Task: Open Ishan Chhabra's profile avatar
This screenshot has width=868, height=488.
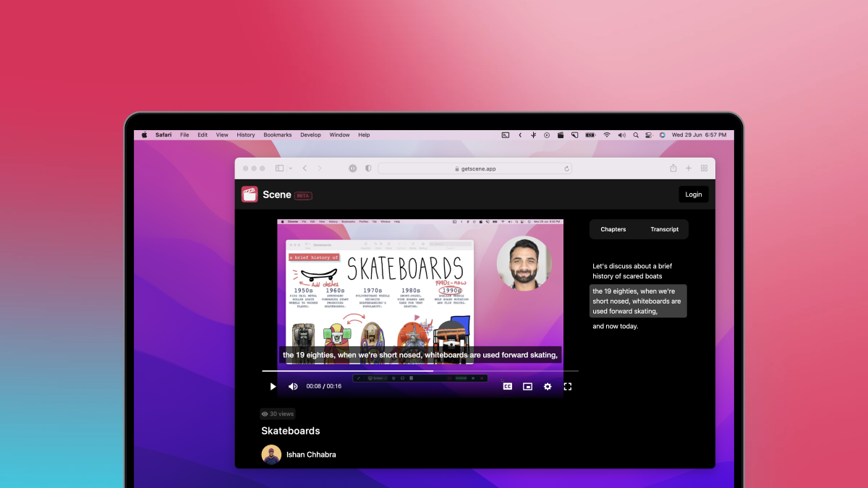Action: click(x=271, y=454)
